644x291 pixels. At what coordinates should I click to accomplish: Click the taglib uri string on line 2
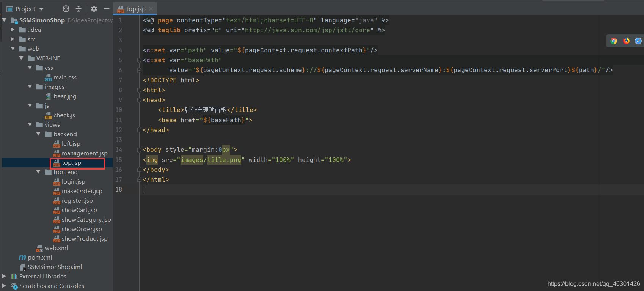[x=308, y=30]
